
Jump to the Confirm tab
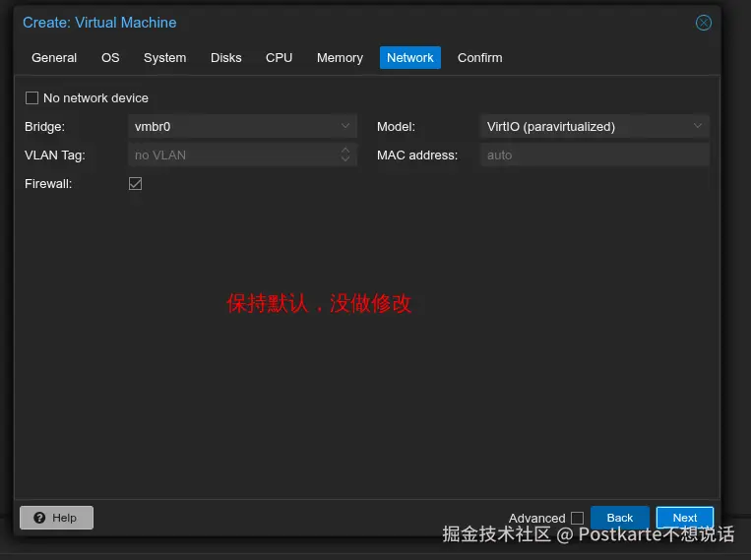[x=479, y=58]
